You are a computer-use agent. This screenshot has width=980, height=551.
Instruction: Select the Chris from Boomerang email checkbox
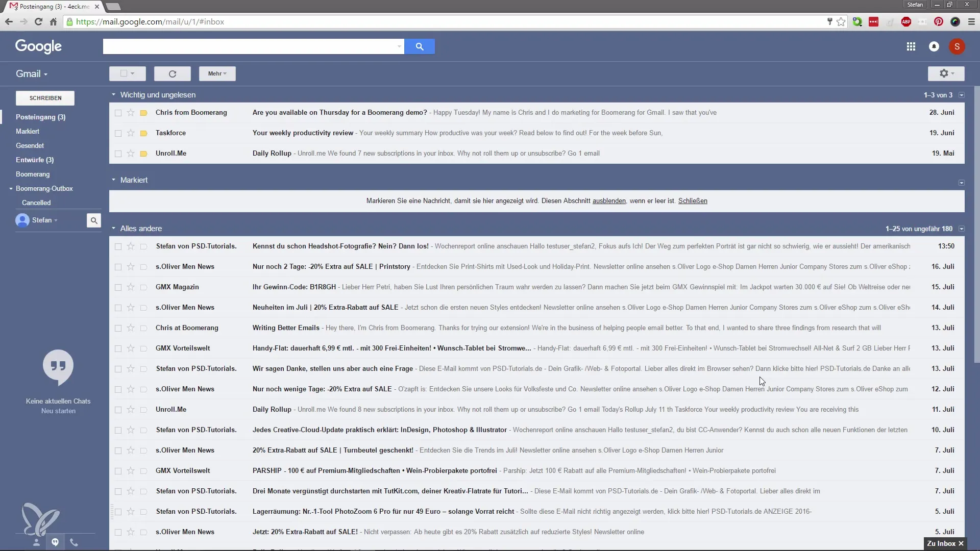[118, 113]
